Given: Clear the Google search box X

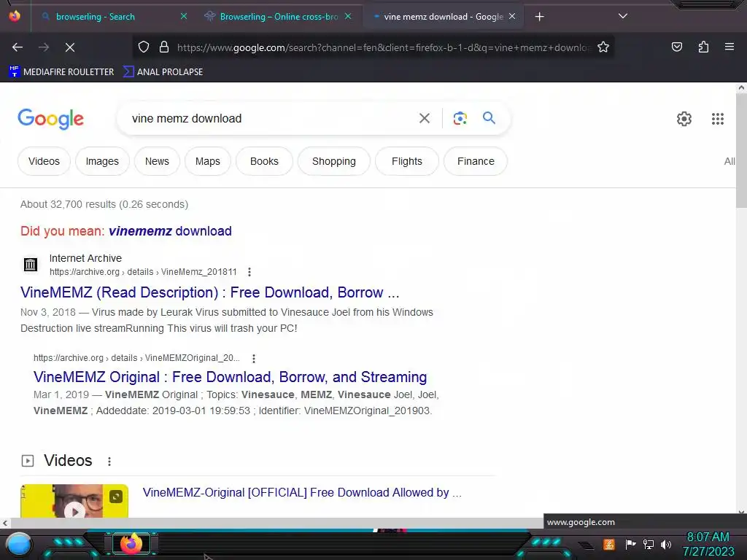Looking at the screenshot, I should (x=425, y=118).
